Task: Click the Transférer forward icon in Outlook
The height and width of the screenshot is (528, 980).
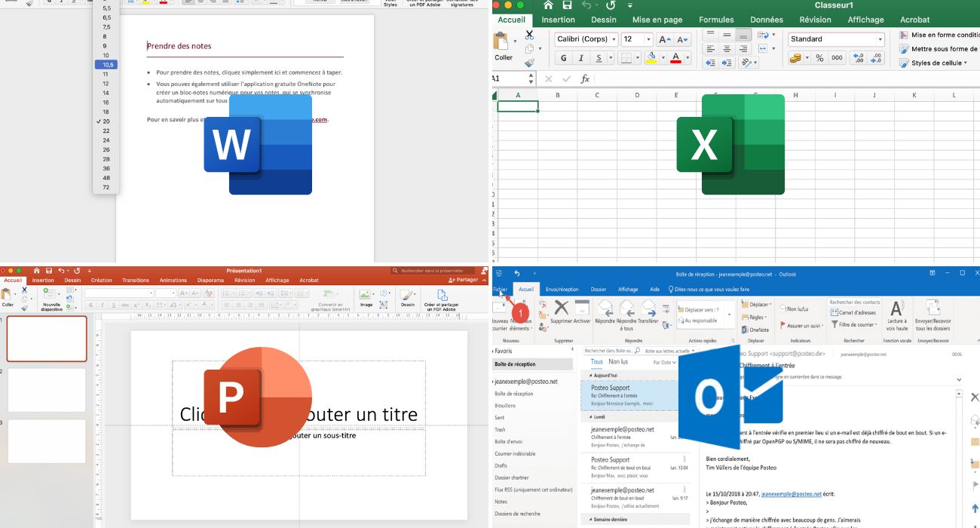Action: pyautogui.click(x=648, y=311)
